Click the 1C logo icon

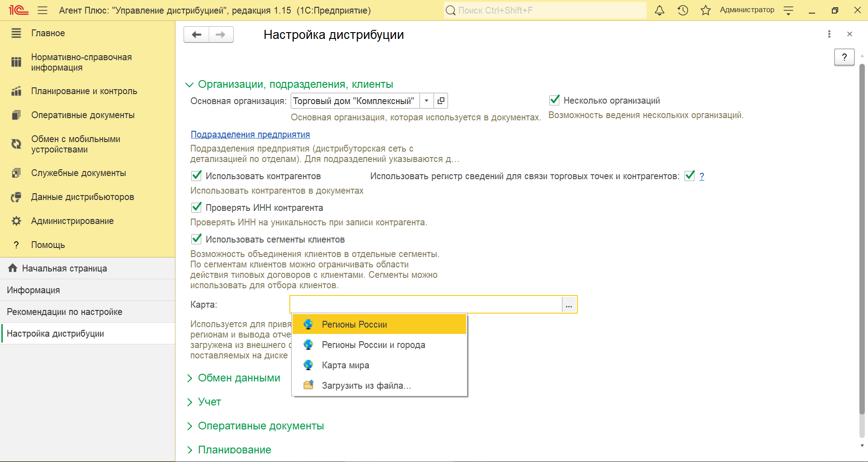point(19,10)
